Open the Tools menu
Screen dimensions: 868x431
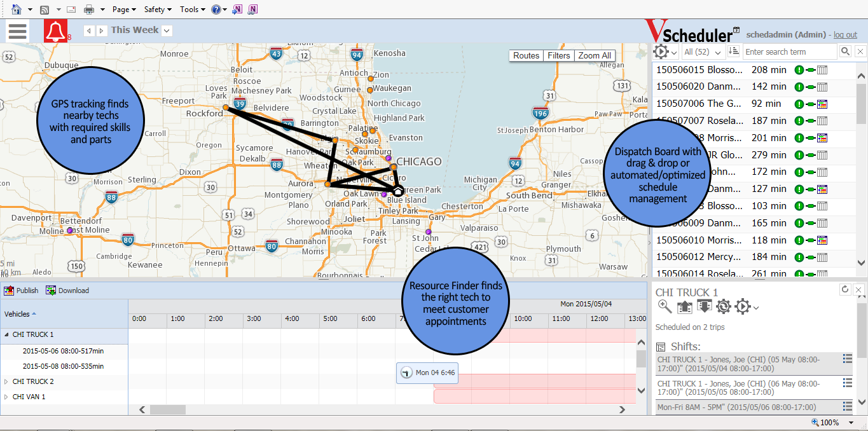[x=193, y=9]
